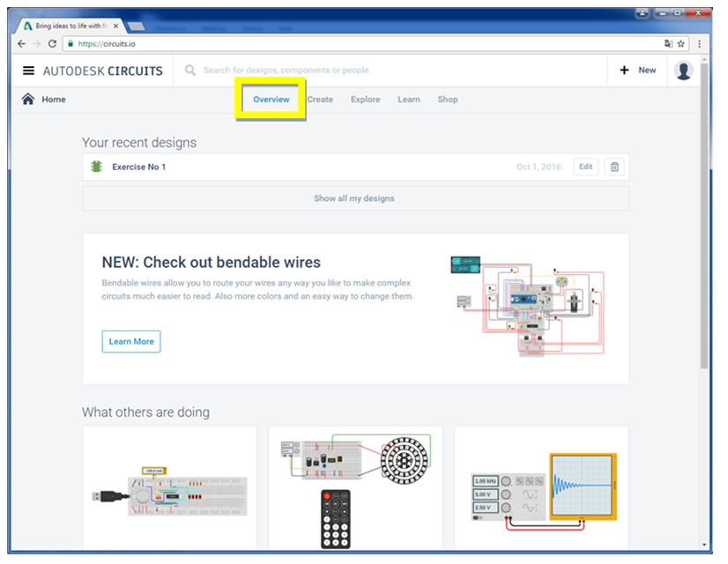Click the bendable wires circuit illustration

pyautogui.click(x=527, y=306)
